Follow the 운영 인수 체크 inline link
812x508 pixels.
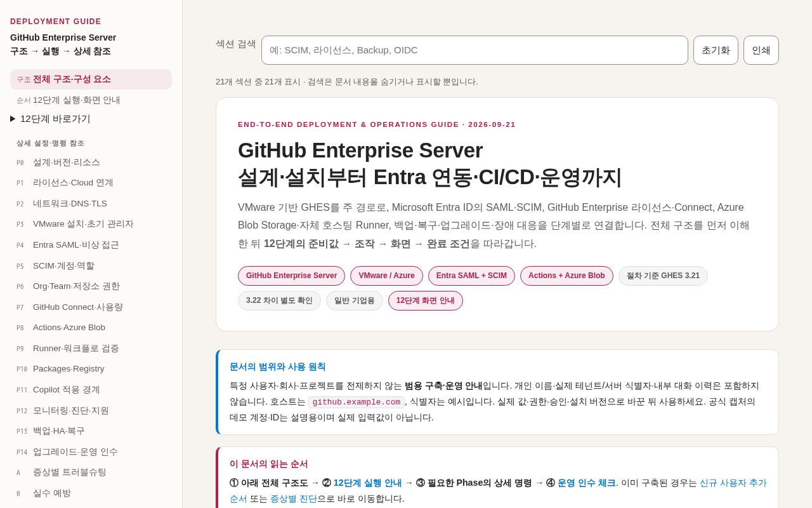[587, 483]
